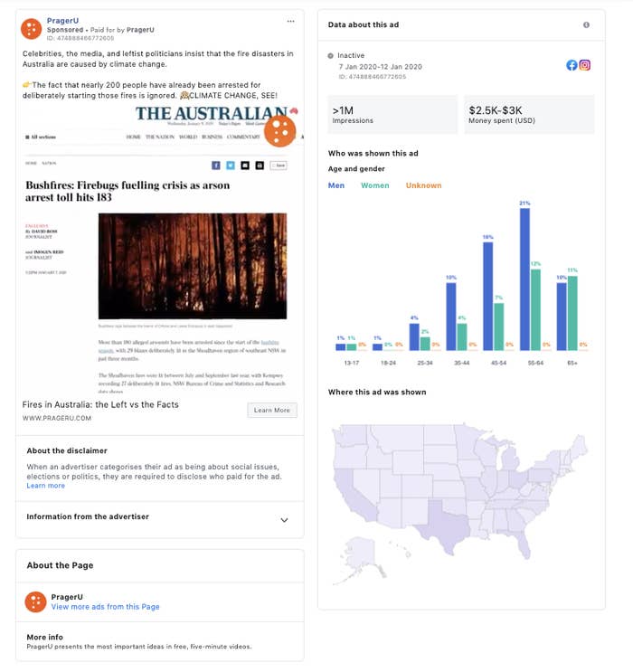Image resolution: width=633 pixels, height=672 pixels.
Task: Click the Twitter share icon in the article screenshot
Action: (x=231, y=166)
